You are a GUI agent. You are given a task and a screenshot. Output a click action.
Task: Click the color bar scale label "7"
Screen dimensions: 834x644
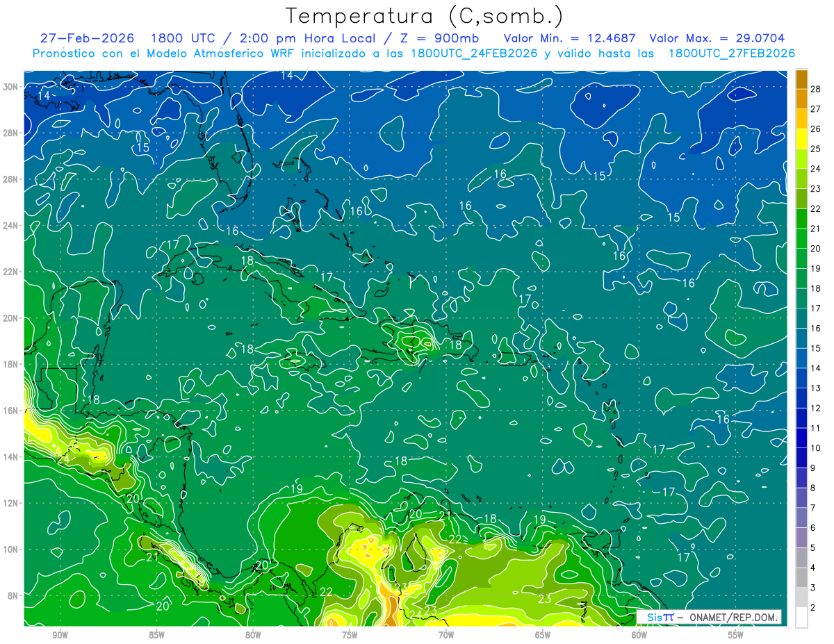click(813, 508)
